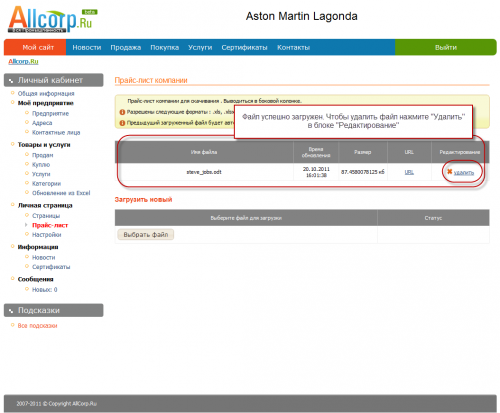This screenshot has height=413, width=500.
Task: Collapse the Личный кабинет panel header
Action: click(x=53, y=80)
